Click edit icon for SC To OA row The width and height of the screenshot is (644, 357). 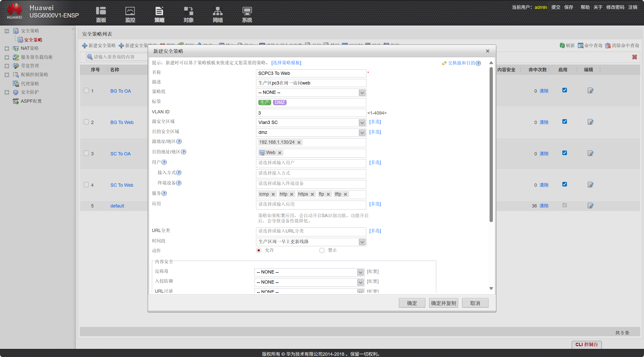[x=590, y=153]
